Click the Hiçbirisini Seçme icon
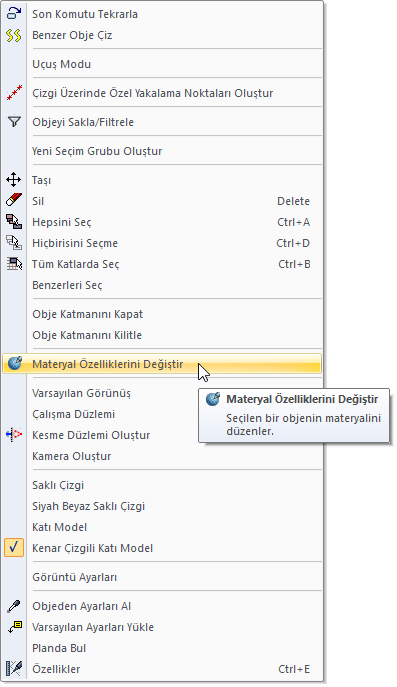Image resolution: width=397 pixels, height=687 pixels. 14,243
